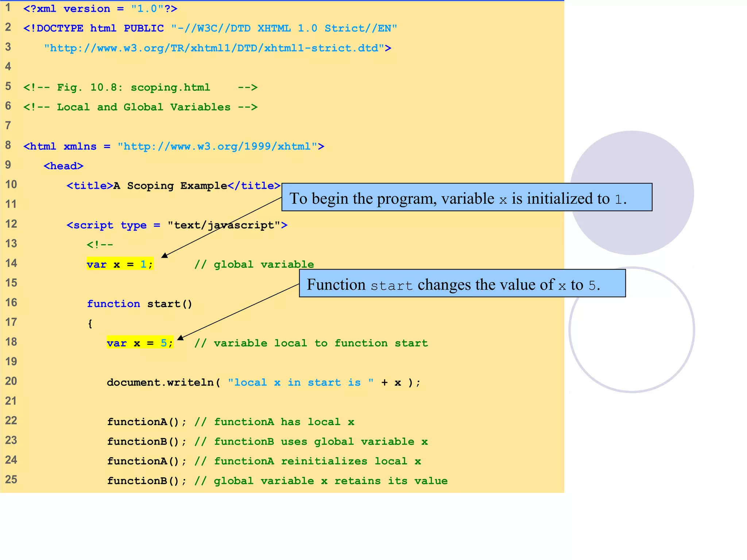Click the 'A Scoping Example' title text
The image size is (747, 560).
tap(170, 186)
